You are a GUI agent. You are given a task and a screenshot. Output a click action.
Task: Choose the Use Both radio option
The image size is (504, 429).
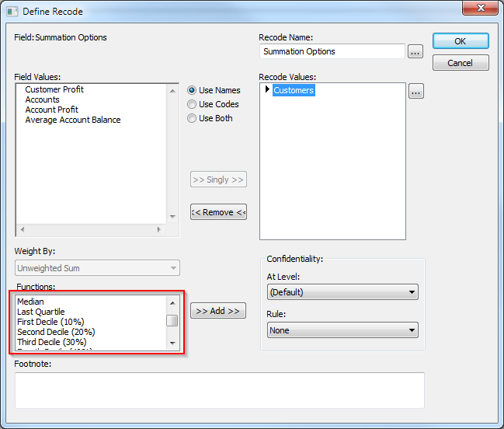[192, 118]
